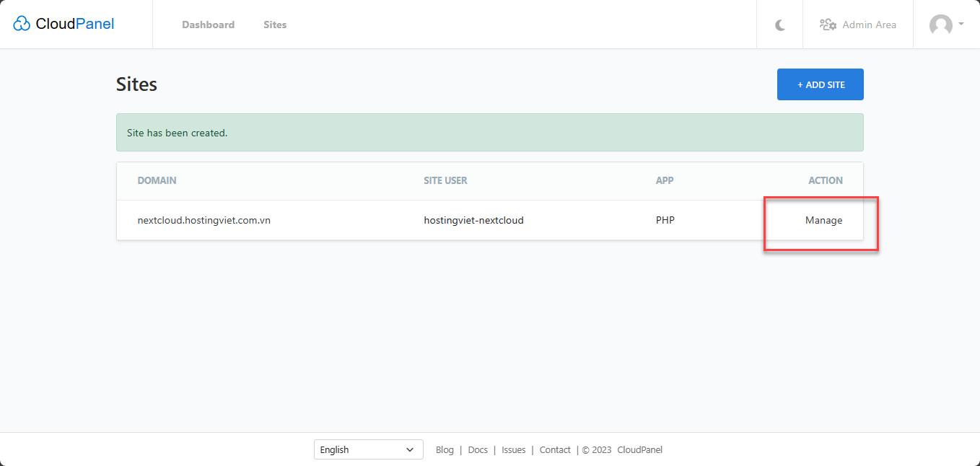Select the nextcloud.hostingviet.com.vn domain row
The image size is (980, 466).
(205, 220)
